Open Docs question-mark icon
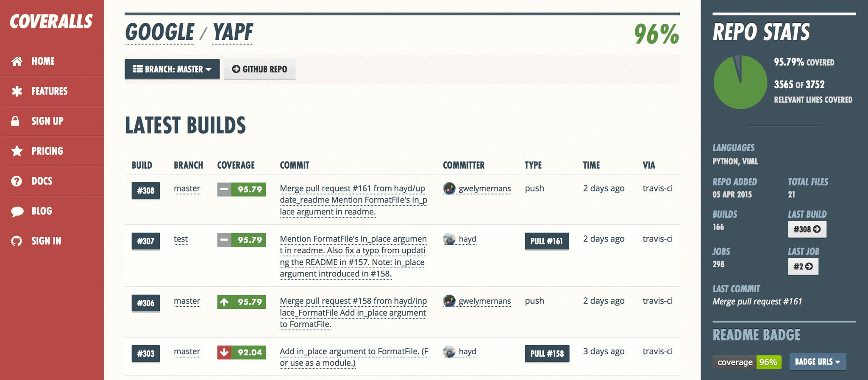 (17, 181)
